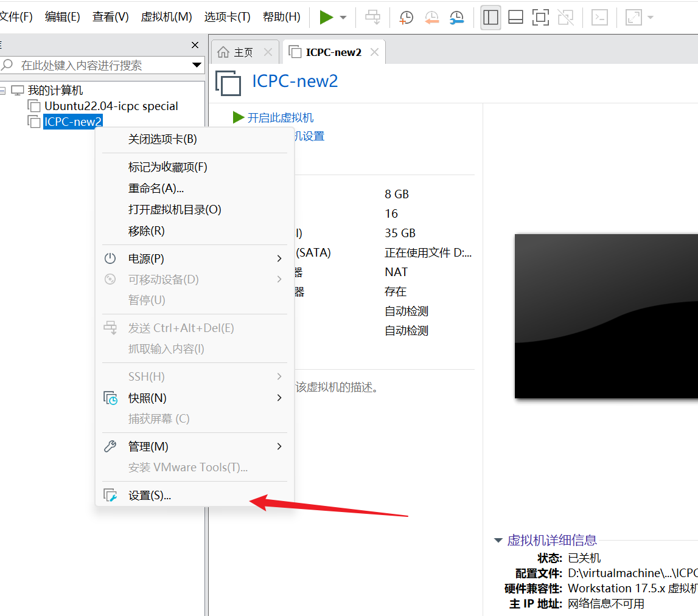Viewport: 698px width, 616px height.
Task: Open the 虚拟机(M) menu
Action: (166, 16)
